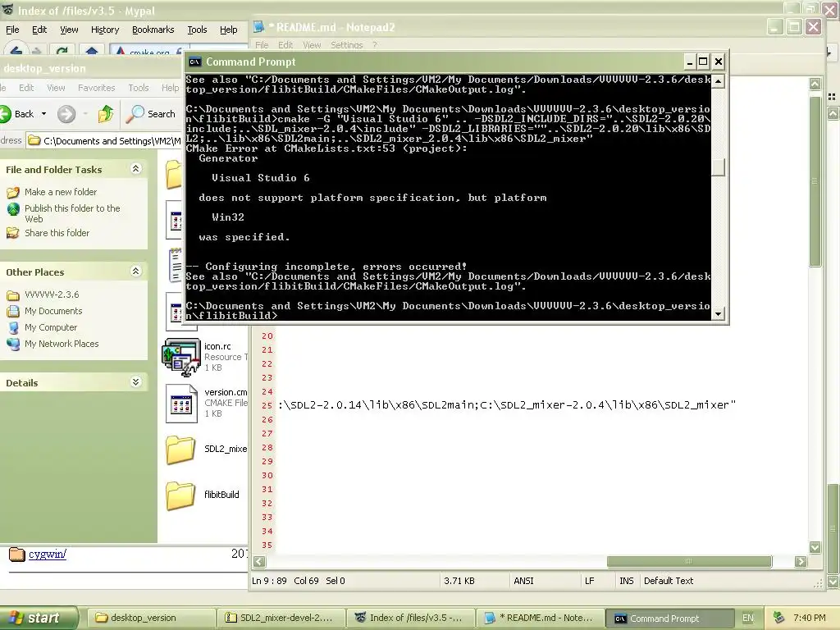Switch to Index of /files/v3.5 taskbar button
Image resolution: width=840 pixels, height=630 pixels.
(410, 619)
